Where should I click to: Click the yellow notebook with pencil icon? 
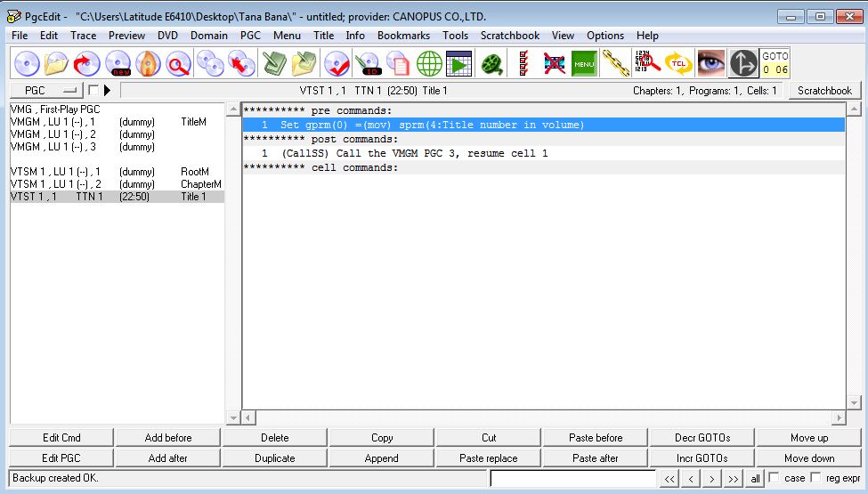point(304,63)
